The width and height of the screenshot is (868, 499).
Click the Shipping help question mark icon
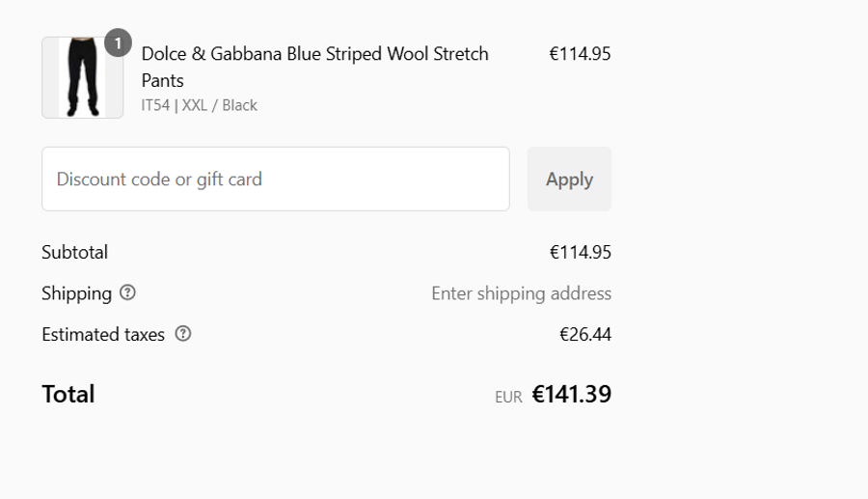(x=127, y=292)
